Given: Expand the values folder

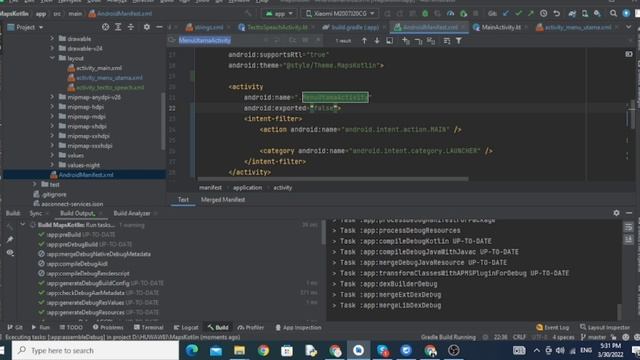Looking at the screenshot, I should 52,155.
